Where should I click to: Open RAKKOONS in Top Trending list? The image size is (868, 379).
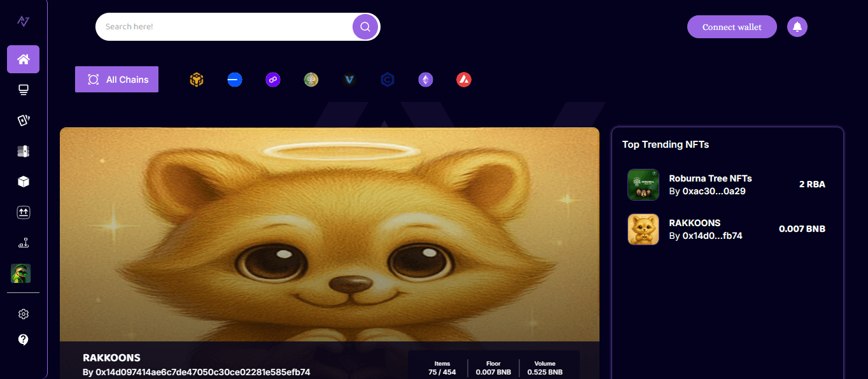695,223
